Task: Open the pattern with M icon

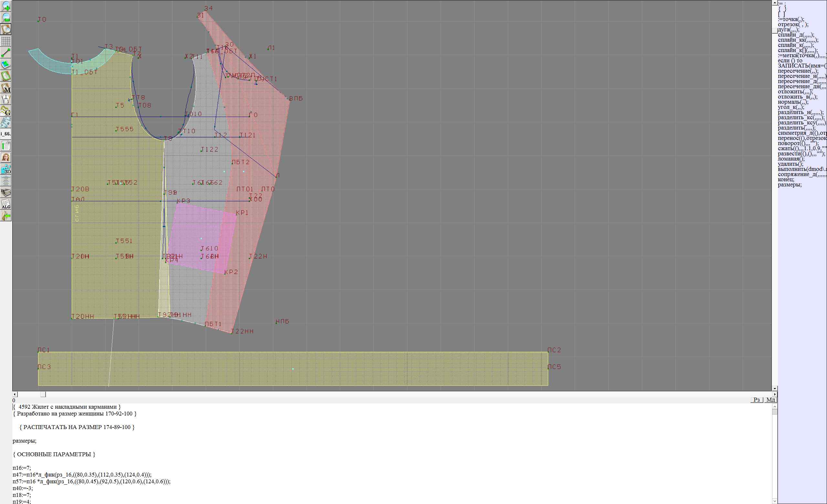Action: 6,88
